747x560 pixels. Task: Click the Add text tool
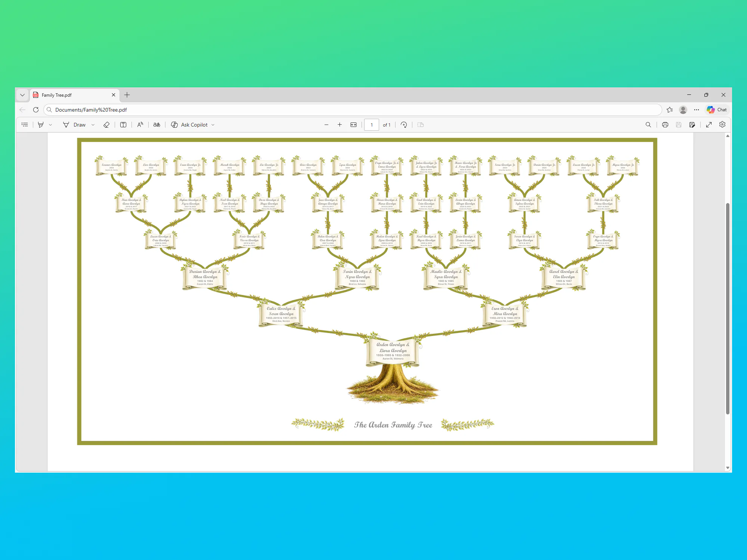pos(123,125)
